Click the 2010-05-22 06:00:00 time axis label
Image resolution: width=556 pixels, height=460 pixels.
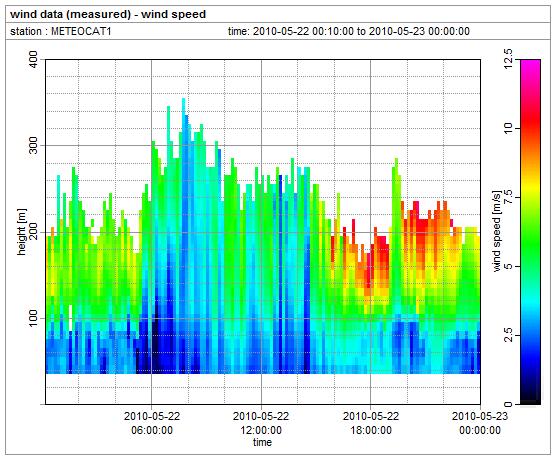click(152, 423)
